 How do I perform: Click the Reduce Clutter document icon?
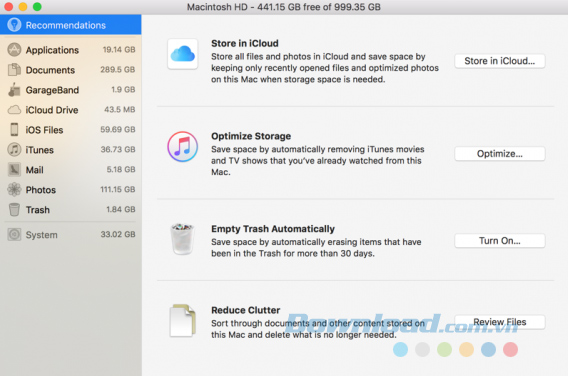tap(183, 321)
